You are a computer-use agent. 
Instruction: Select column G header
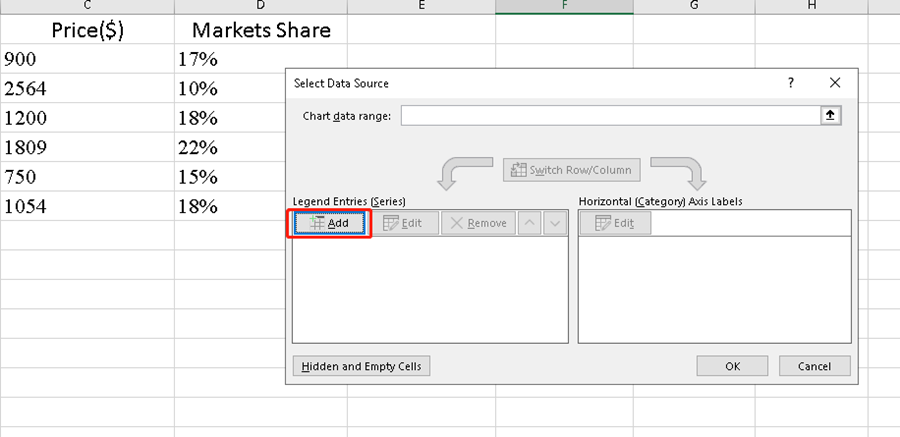point(694,6)
